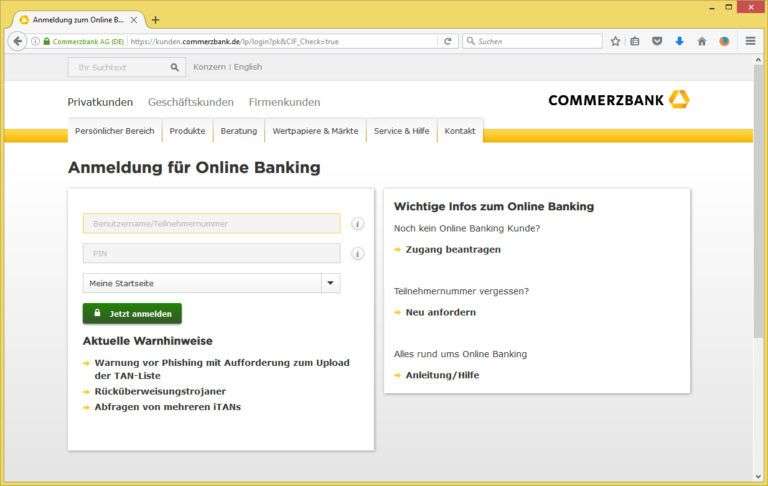Click text Alles rund ums Online Banking
768x486 pixels.
(460, 354)
